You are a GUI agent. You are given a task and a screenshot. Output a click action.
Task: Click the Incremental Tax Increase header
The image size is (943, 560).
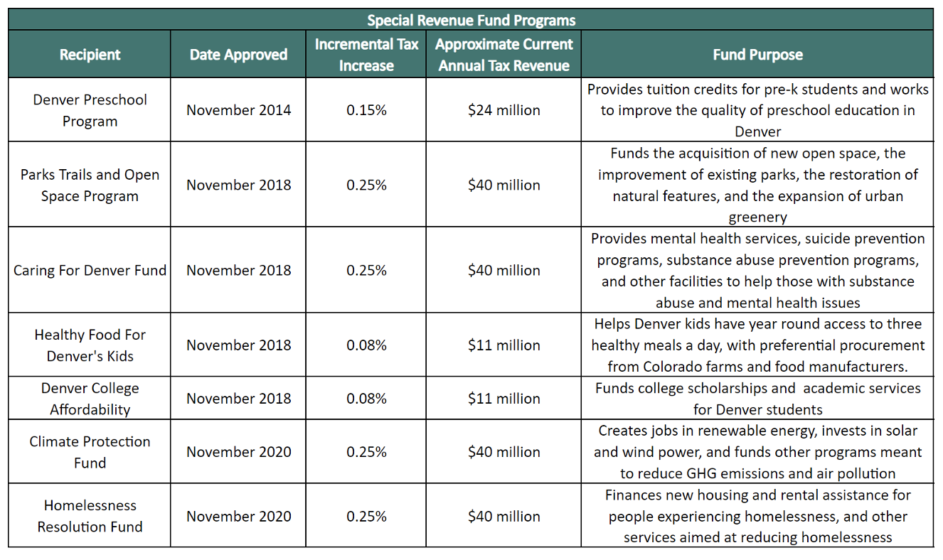tap(366, 55)
